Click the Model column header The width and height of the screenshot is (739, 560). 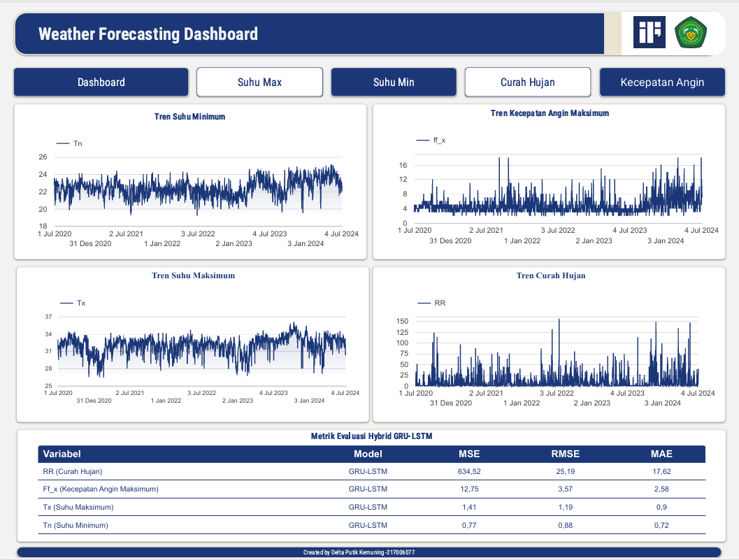coord(368,454)
